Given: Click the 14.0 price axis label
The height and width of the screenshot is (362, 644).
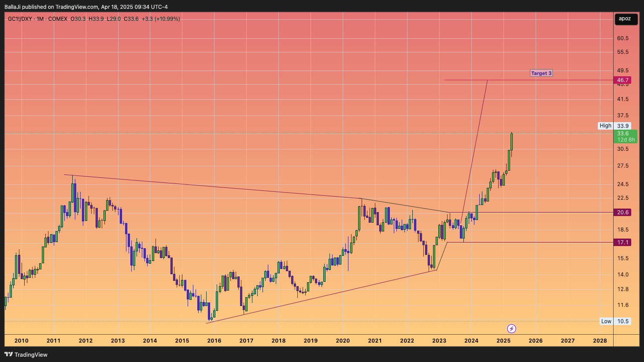Looking at the screenshot, I should click(x=622, y=275).
